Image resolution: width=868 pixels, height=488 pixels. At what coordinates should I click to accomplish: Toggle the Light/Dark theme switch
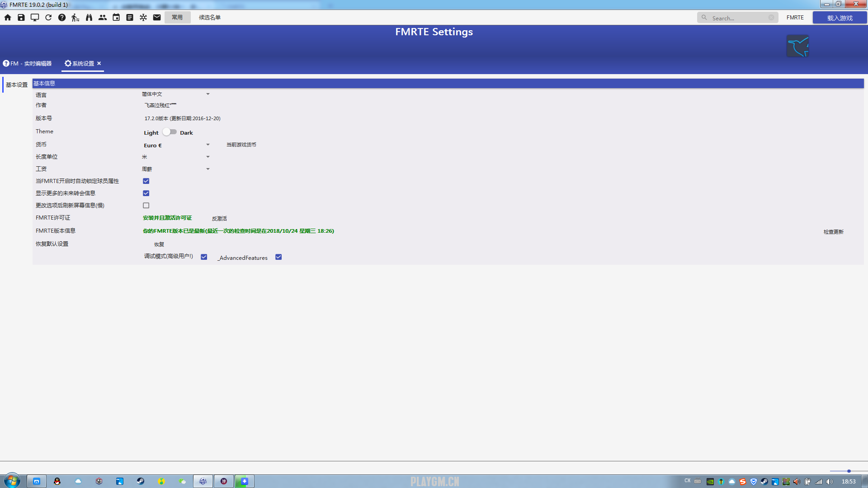(170, 132)
